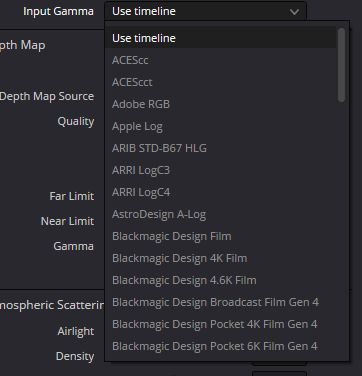The height and width of the screenshot is (376, 362).
Task: Select Use timeline option in list
Action: [220, 38]
